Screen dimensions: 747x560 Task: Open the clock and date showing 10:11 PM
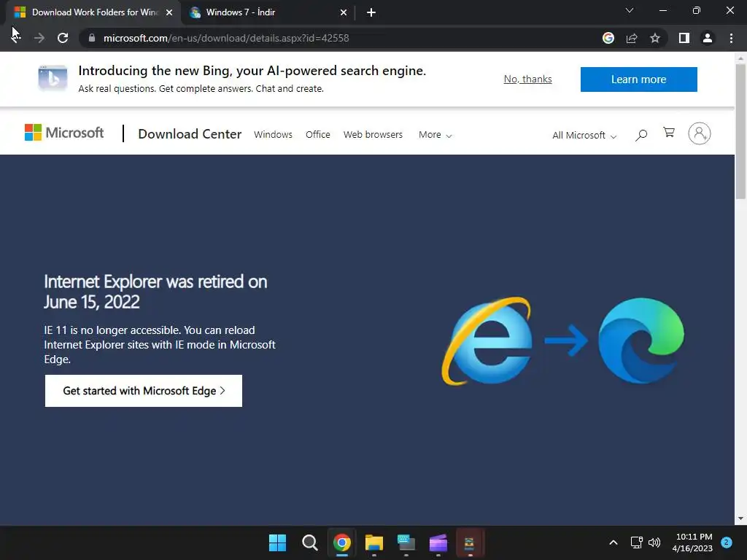(693, 542)
